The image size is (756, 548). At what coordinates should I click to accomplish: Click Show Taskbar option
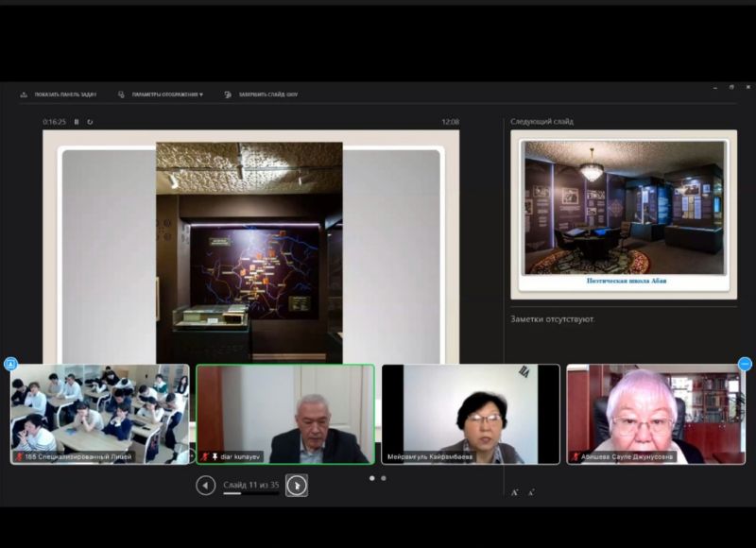[x=60, y=94]
